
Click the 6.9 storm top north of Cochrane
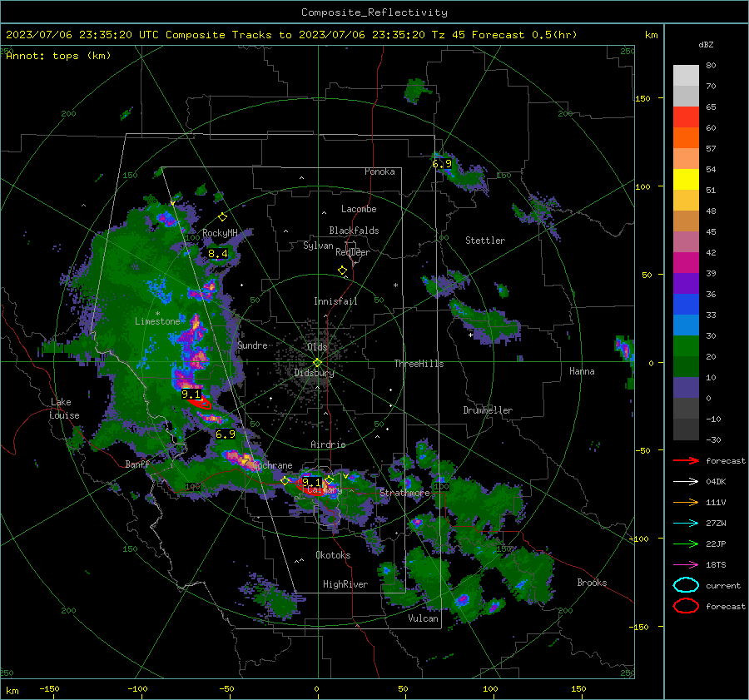click(x=226, y=434)
